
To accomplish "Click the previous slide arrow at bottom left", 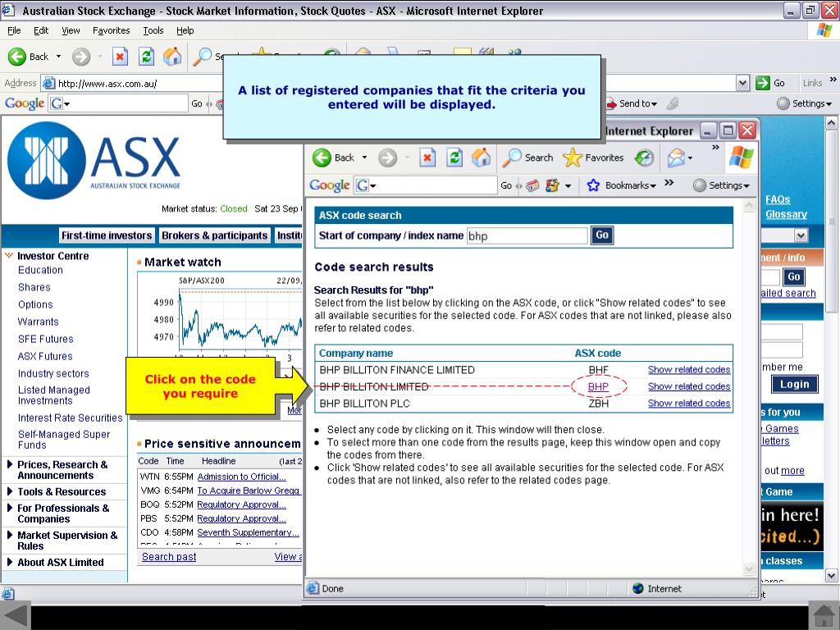I will coord(14,616).
